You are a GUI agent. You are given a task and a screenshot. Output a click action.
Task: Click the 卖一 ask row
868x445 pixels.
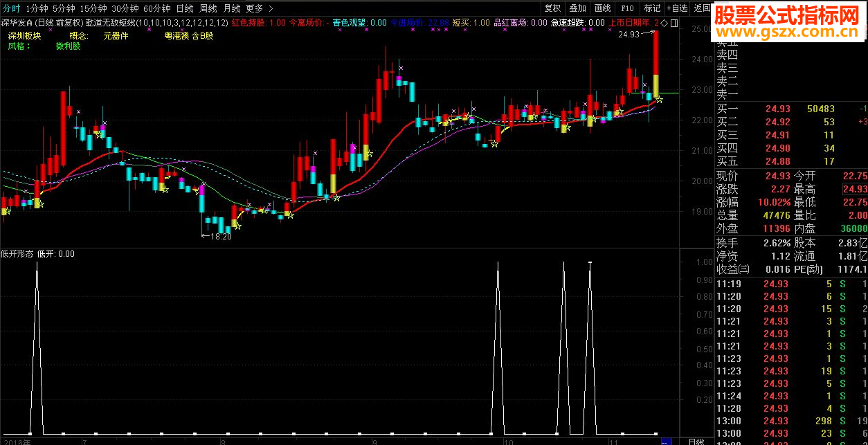791,94
